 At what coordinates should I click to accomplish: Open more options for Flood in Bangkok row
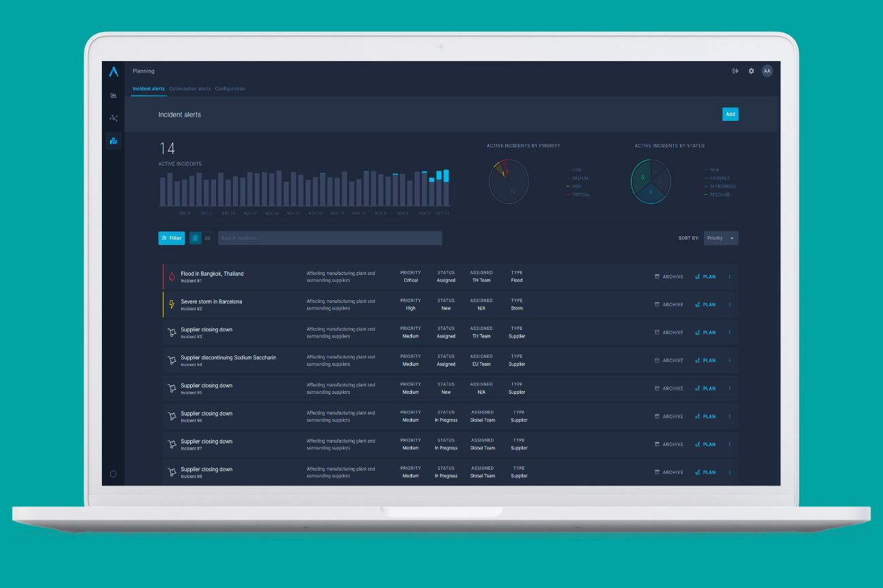729,277
